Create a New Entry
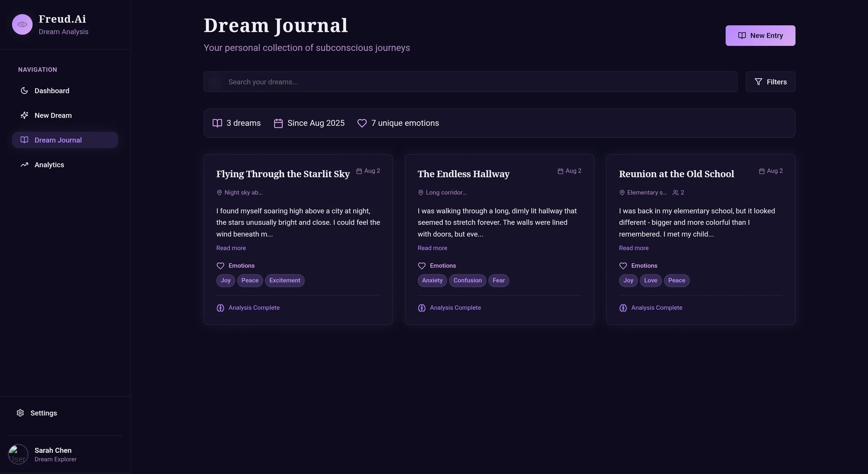The width and height of the screenshot is (868, 474). [x=760, y=35]
